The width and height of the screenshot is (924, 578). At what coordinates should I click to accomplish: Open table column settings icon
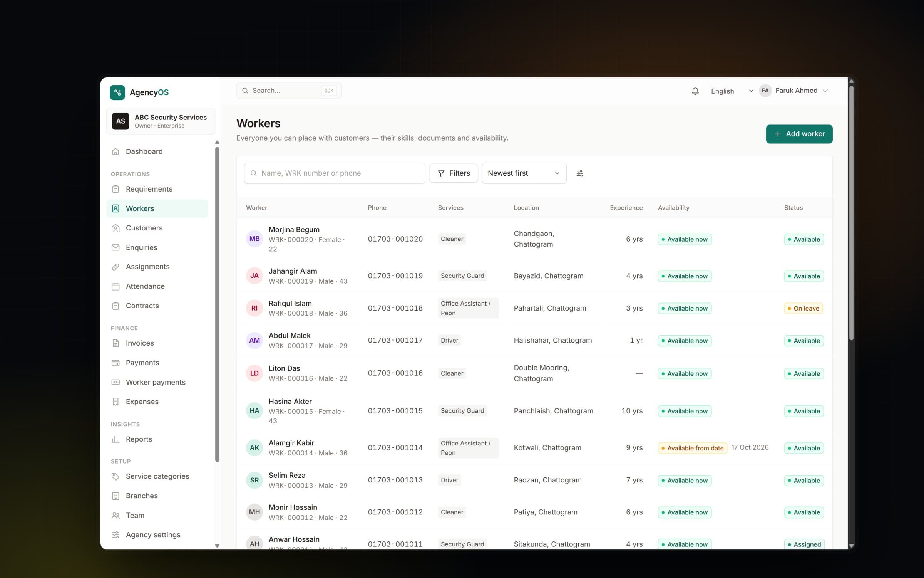click(x=580, y=173)
